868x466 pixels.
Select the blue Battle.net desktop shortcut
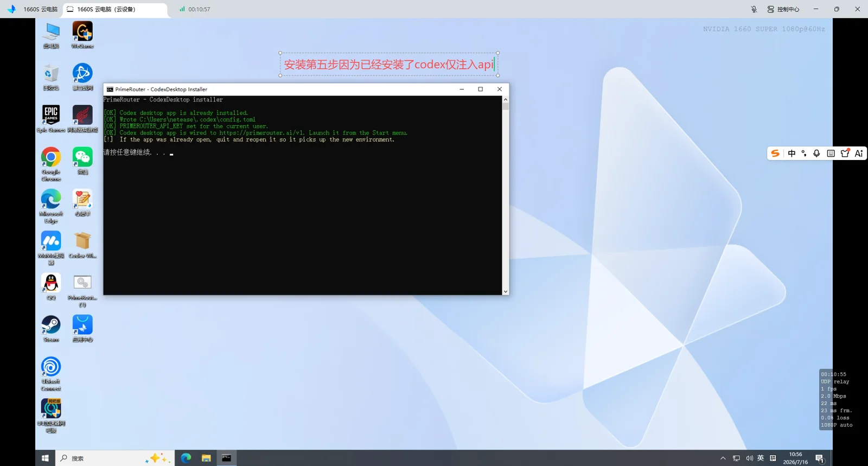click(x=82, y=78)
